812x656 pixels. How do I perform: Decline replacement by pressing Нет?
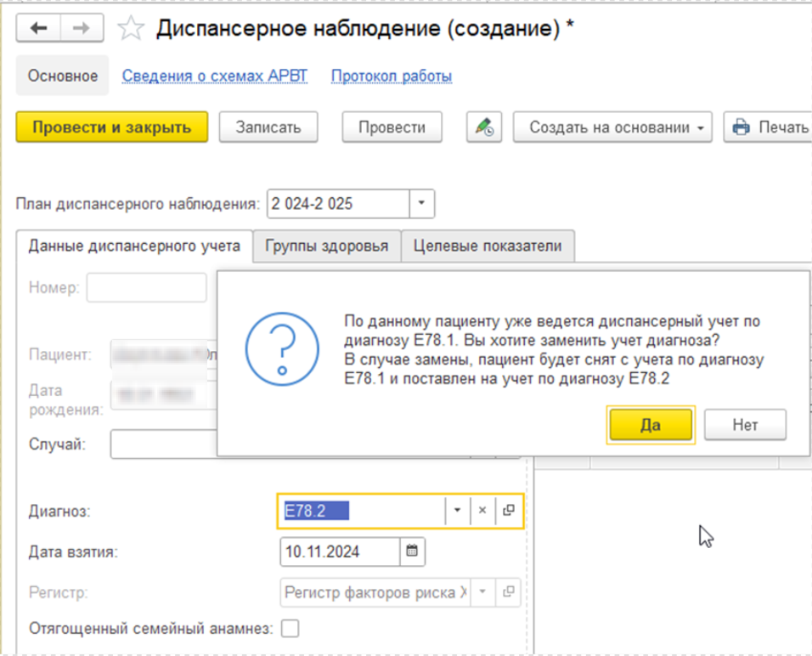point(745,425)
